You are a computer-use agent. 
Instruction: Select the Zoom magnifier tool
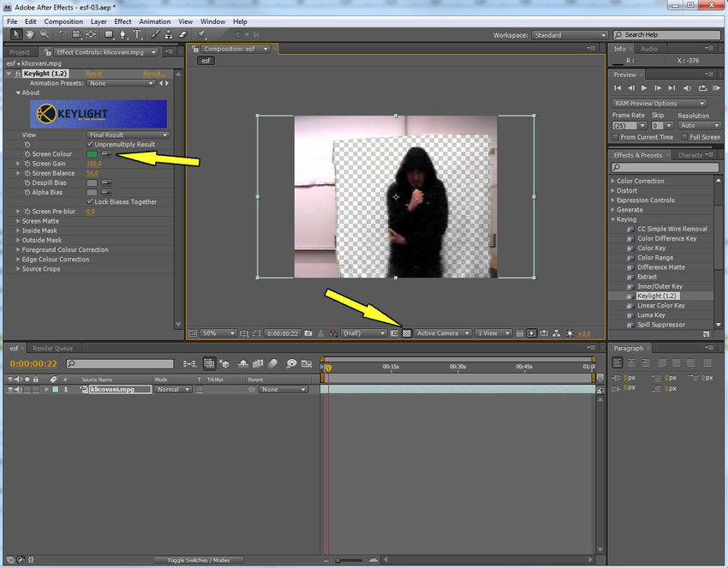coord(45,34)
